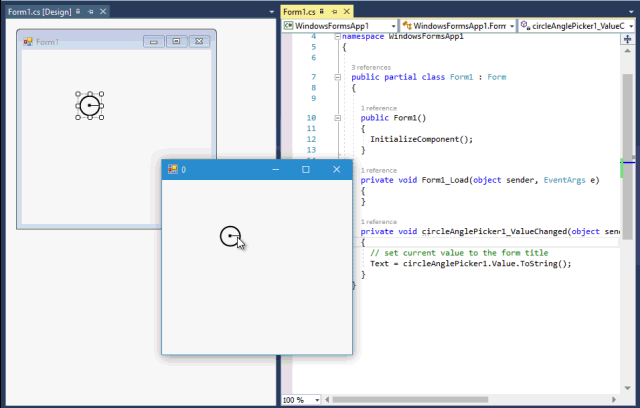The height and width of the screenshot is (408, 640).
Task: Close the running form window
Action: tap(336, 169)
